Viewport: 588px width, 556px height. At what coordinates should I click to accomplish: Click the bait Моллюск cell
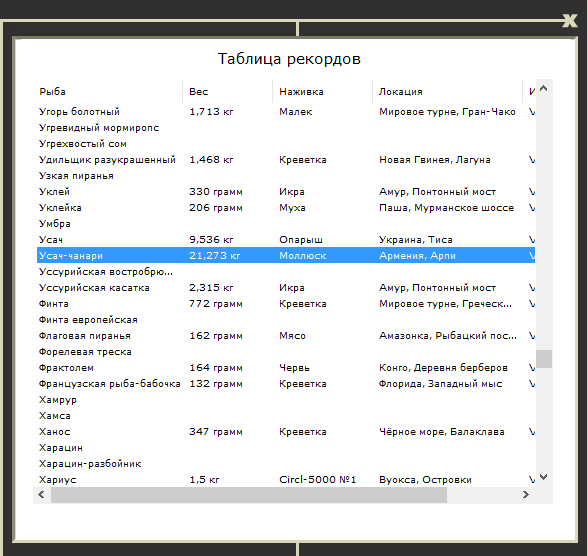pyautogui.click(x=303, y=256)
